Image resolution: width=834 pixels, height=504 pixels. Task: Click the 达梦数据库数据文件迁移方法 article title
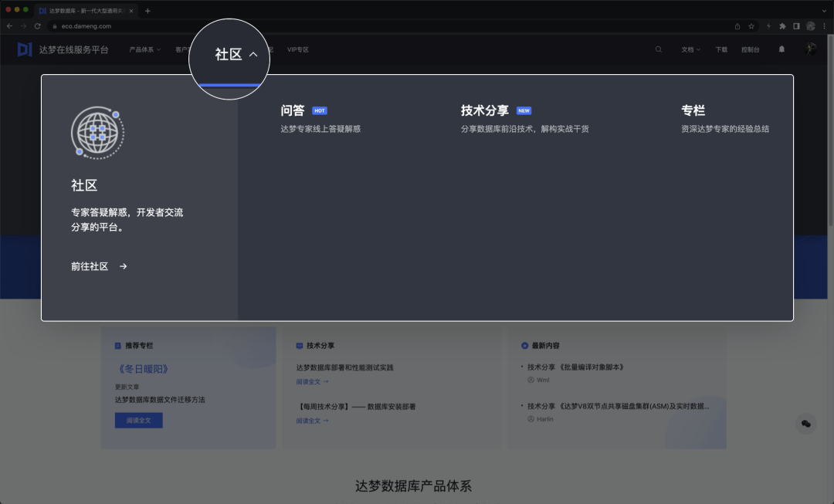160,400
